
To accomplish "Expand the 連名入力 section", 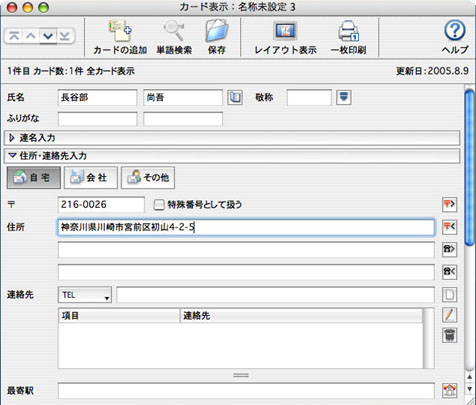I will click(x=12, y=138).
